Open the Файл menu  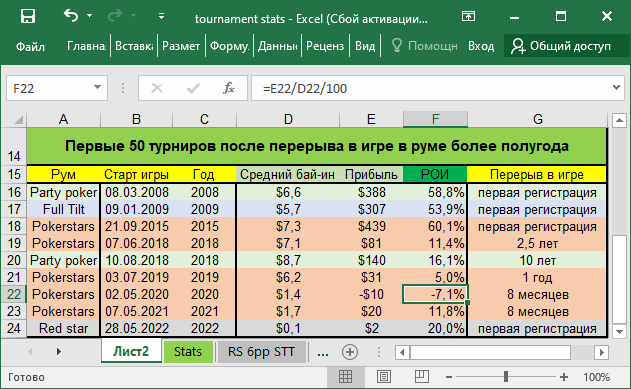(30, 46)
